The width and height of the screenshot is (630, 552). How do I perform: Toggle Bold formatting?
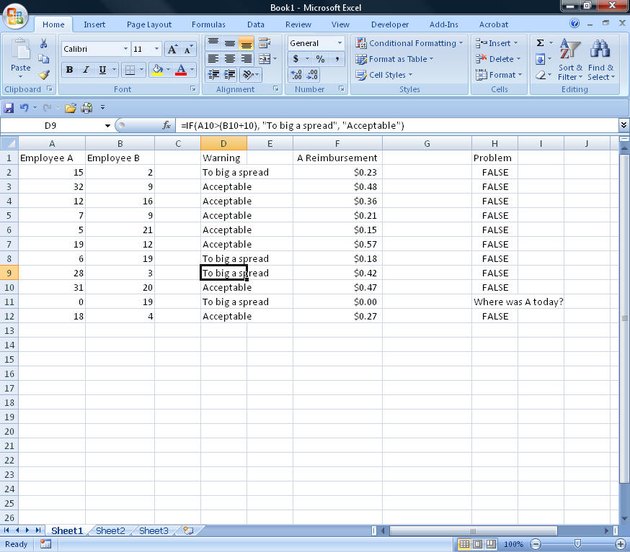(70, 70)
